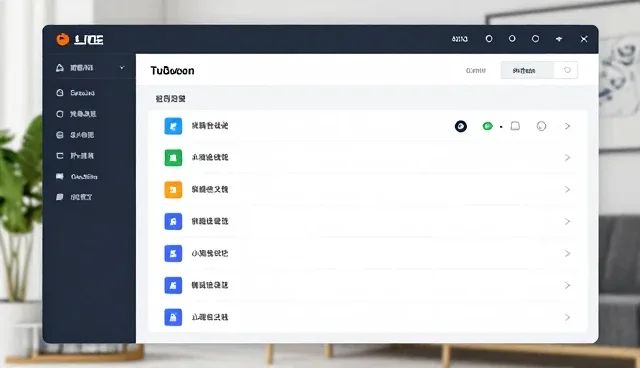Click the monitor icon of fourth sidebar item
640x368 pixels.
[x=60, y=156]
